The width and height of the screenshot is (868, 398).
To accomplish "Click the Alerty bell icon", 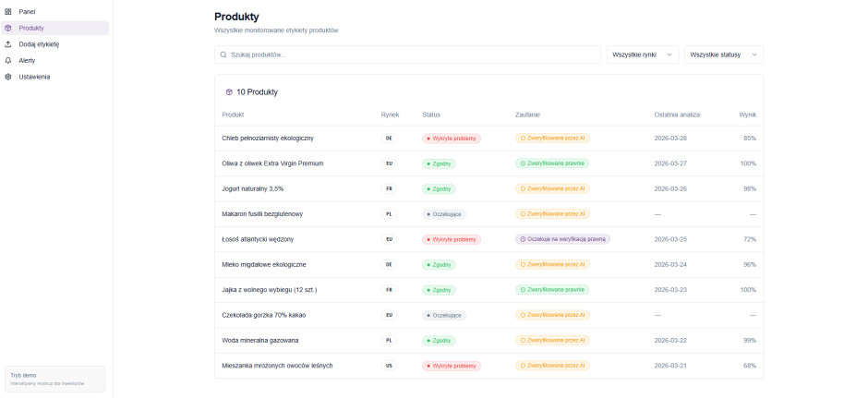I will pos(8,60).
